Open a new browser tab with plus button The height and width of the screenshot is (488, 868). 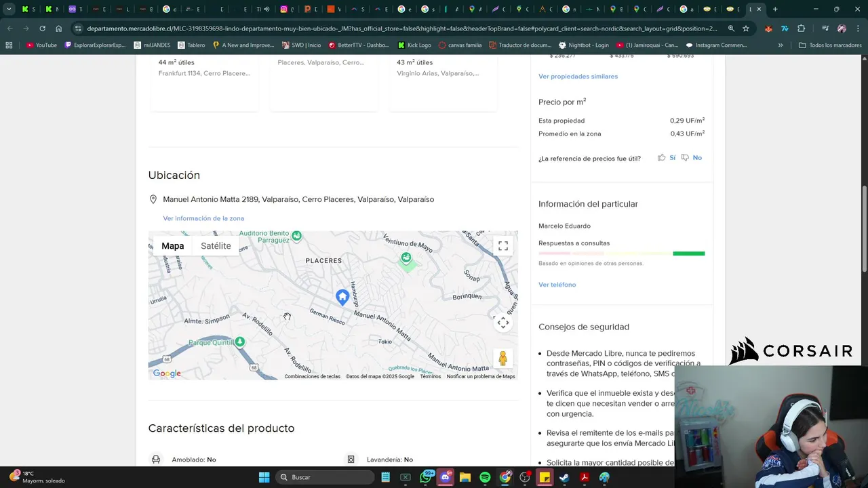click(775, 9)
